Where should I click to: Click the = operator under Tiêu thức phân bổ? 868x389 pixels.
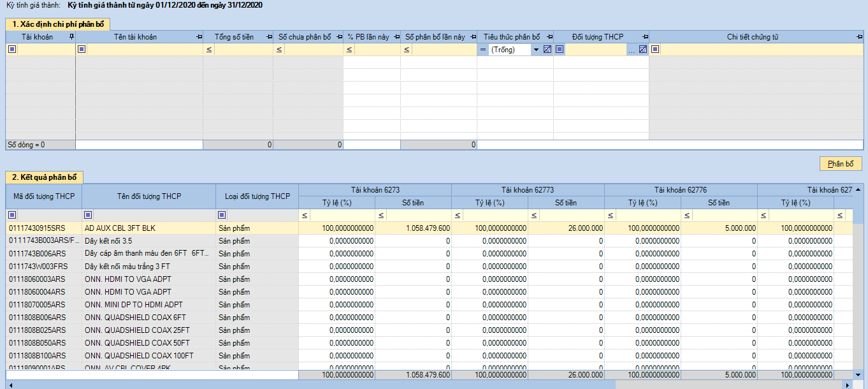pyautogui.click(x=483, y=50)
